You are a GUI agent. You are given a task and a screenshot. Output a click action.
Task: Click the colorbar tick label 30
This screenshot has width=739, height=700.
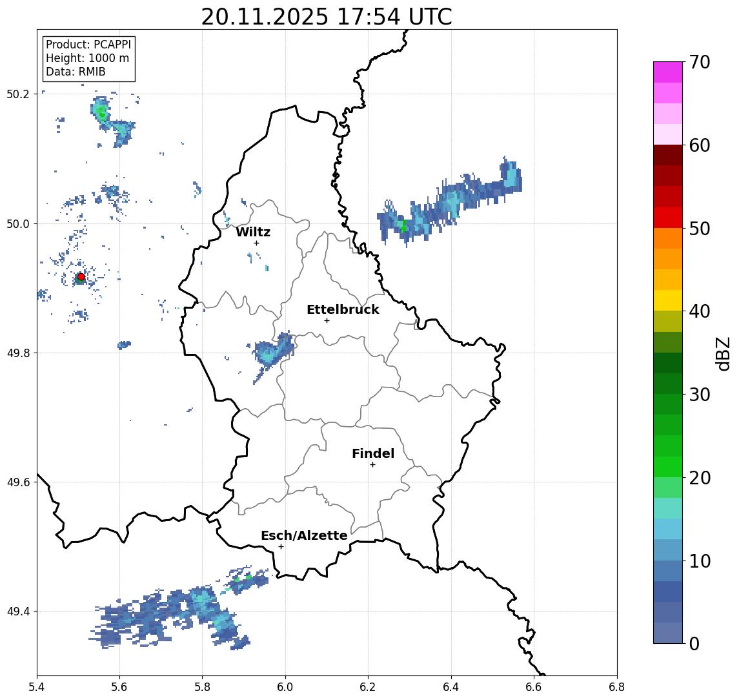pos(700,395)
